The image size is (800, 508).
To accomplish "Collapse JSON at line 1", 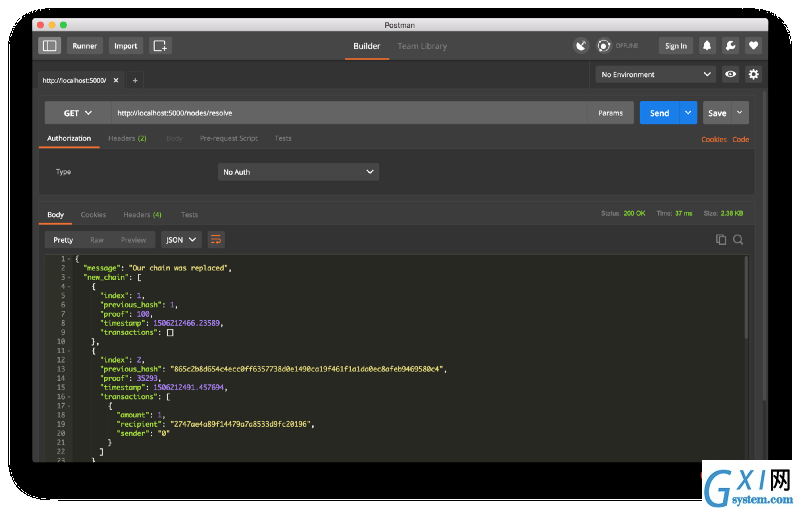I will pyautogui.click(x=69, y=259).
